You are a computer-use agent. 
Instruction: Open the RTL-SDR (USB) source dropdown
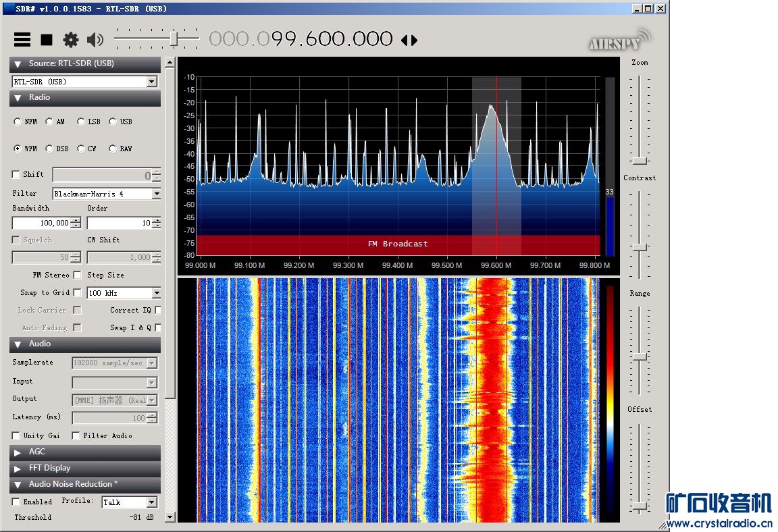(x=152, y=82)
